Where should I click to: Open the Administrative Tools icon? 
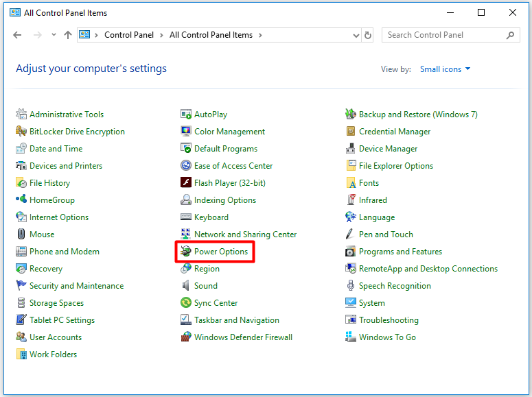point(21,115)
